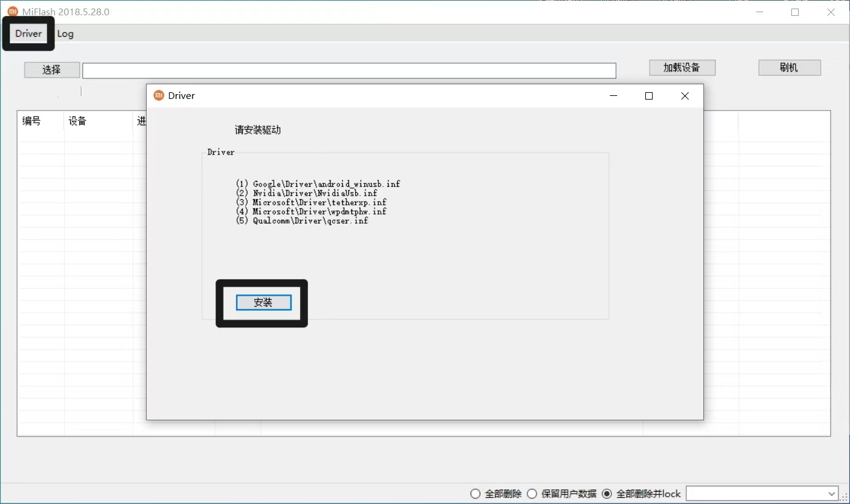Click the 安装 button to install drivers

tap(263, 302)
